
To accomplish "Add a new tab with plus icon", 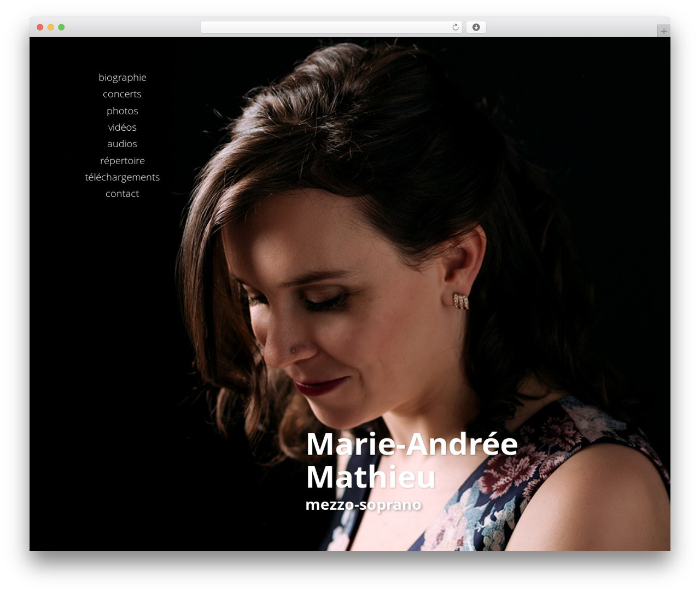I will pyautogui.click(x=663, y=31).
